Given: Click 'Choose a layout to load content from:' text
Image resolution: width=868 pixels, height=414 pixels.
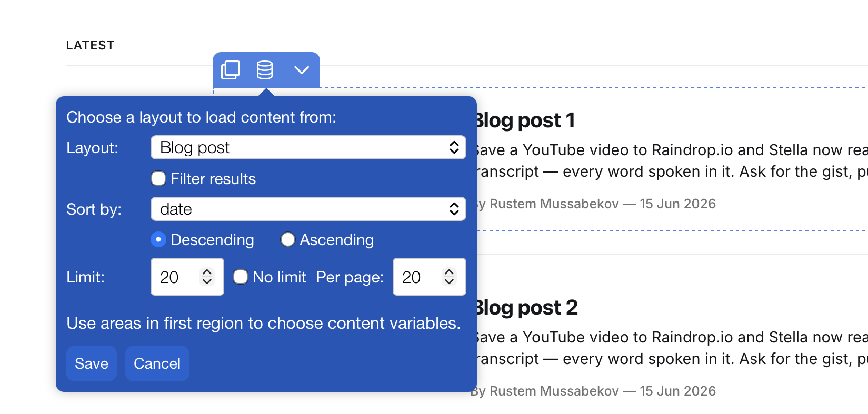Looking at the screenshot, I should [x=202, y=117].
